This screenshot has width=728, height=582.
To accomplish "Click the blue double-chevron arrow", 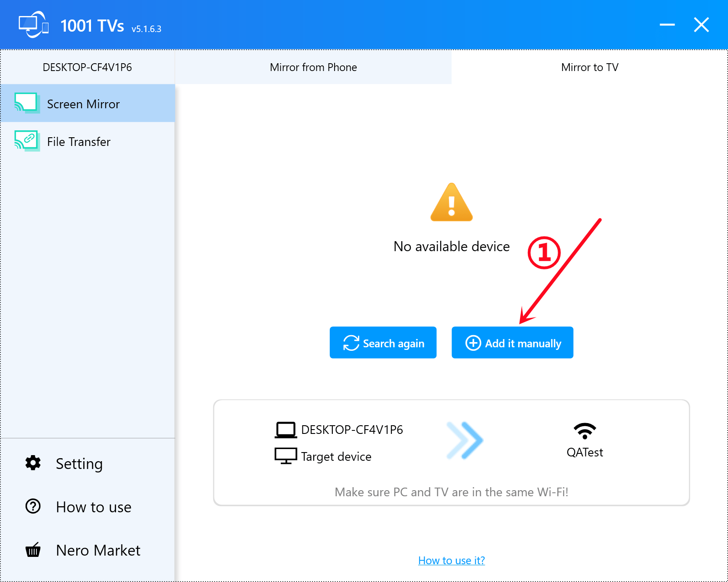I will click(x=465, y=440).
